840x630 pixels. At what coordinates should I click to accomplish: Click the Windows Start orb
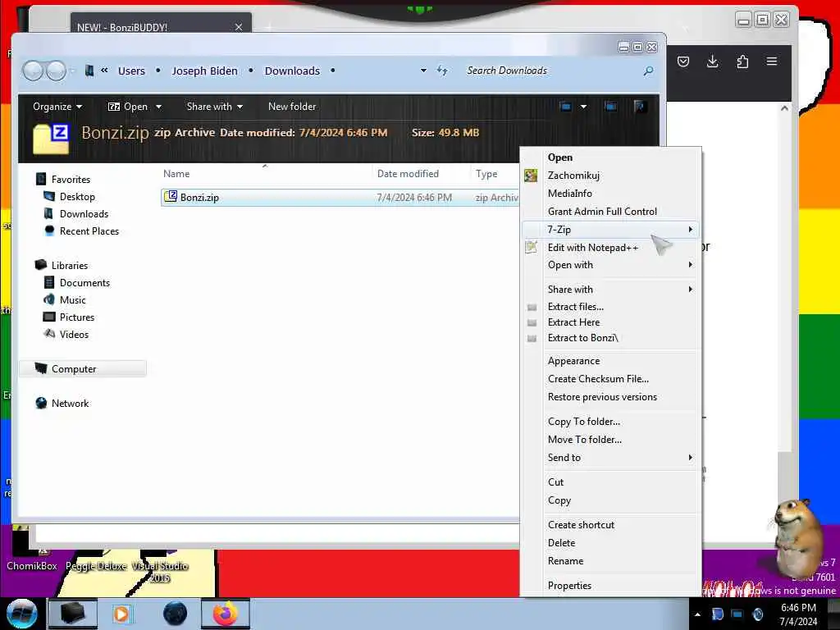(x=22, y=614)
